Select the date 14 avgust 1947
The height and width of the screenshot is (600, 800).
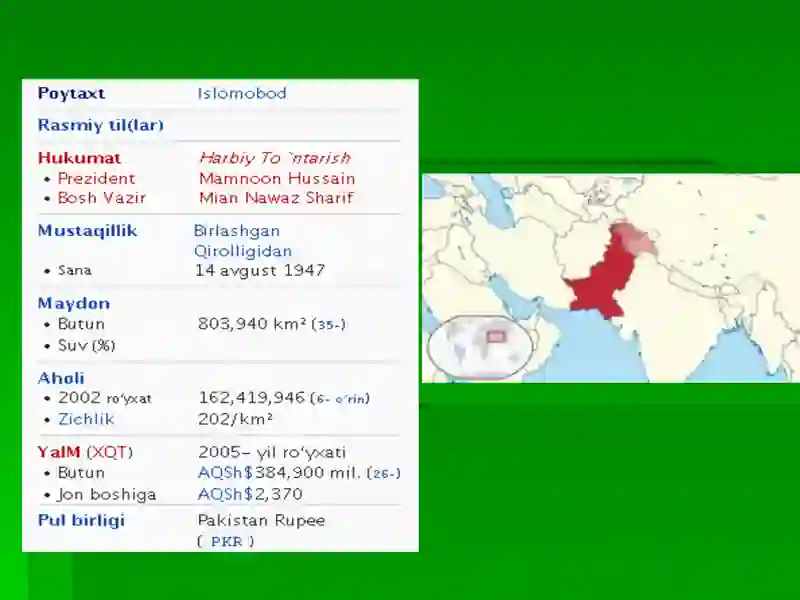point(260,270)
